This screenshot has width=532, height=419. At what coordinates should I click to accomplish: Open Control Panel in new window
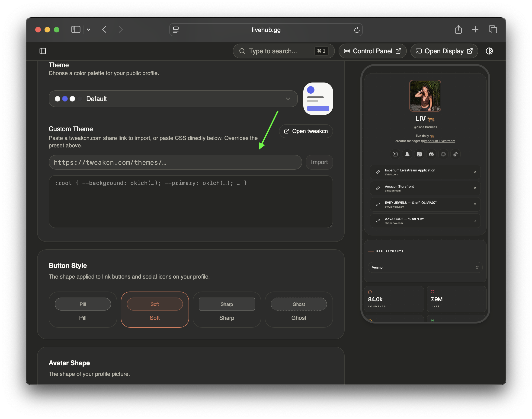(x=372, y=51)
